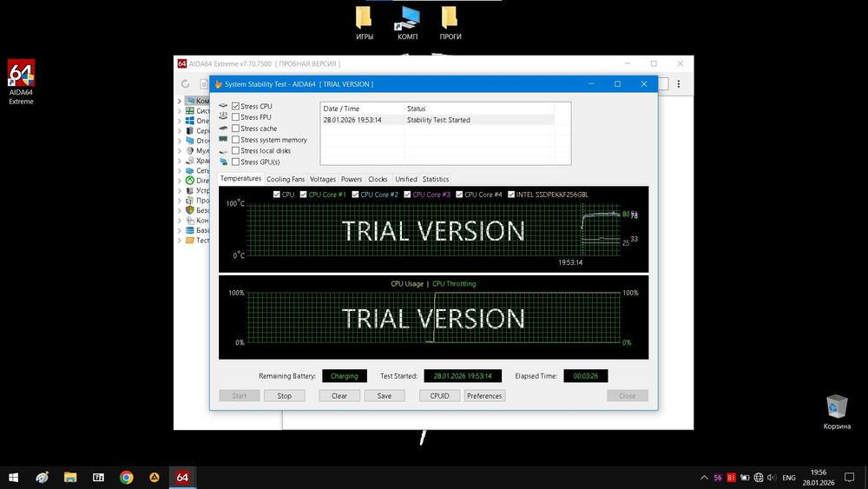868x489 pixels.
Task: Uncheck CPU Core #4 graph checkbox
Action: (x=459, y=195)
